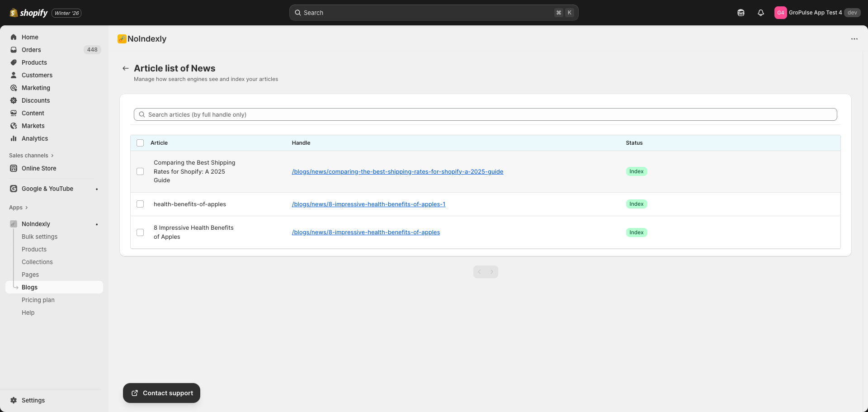Open the Pricing plan menu item

point(38,300)
